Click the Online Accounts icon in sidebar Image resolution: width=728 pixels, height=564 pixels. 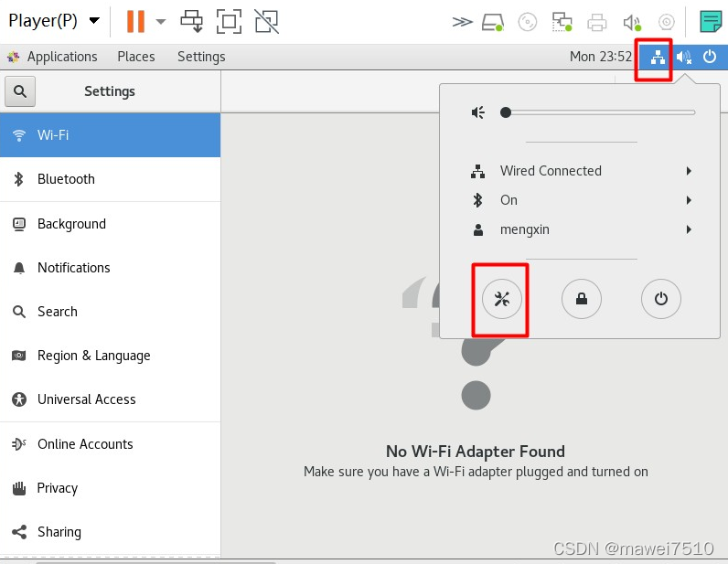[x=19, y=444]
